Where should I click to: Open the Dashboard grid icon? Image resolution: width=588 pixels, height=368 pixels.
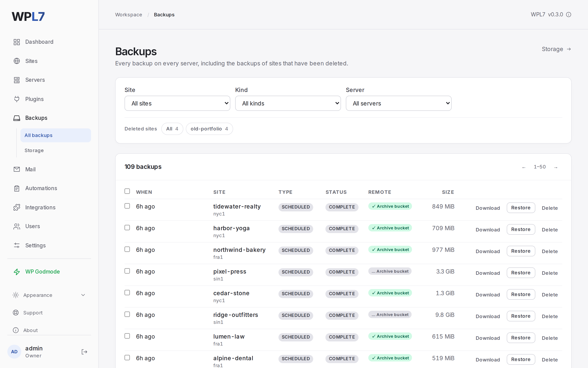[x=17, y=42]
